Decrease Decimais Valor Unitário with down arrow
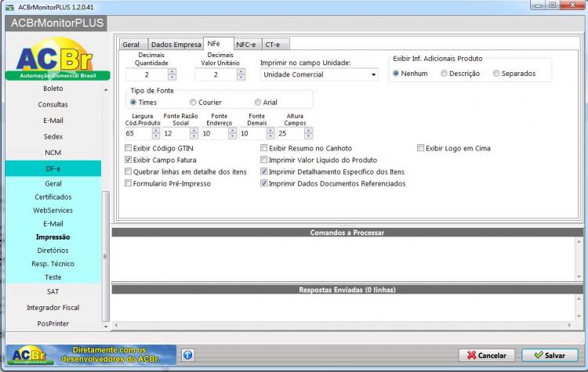Screen dimensions: 588x372 241,78
